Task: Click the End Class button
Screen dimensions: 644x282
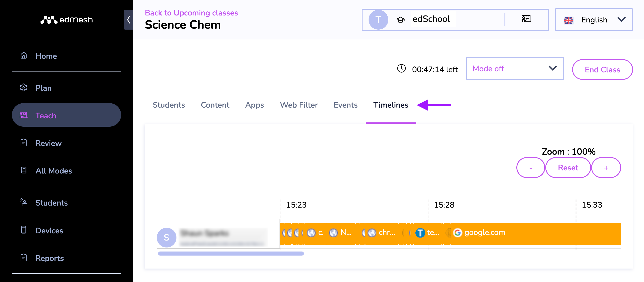Action: (x=602, y=69)
